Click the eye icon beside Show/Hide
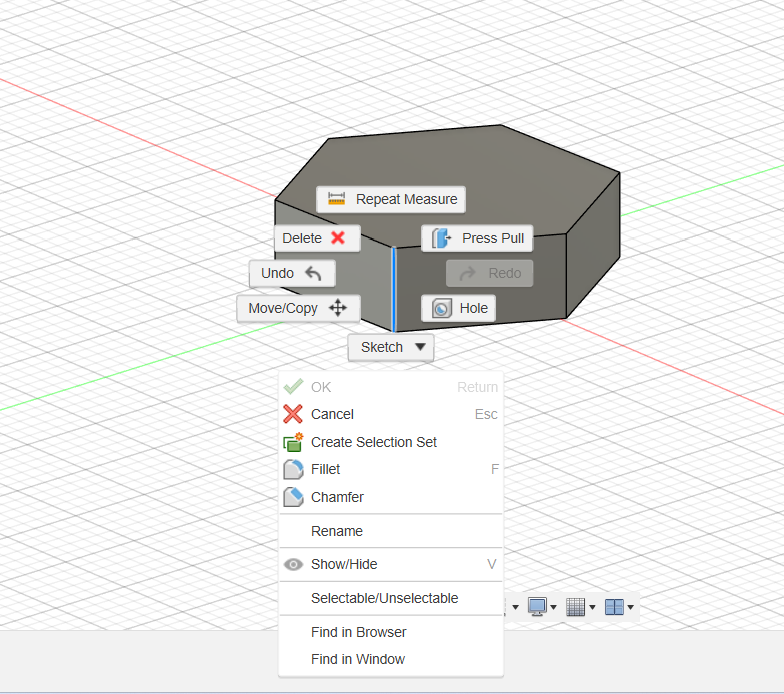Screen dimensions: 784x694 tap(293, 564)
